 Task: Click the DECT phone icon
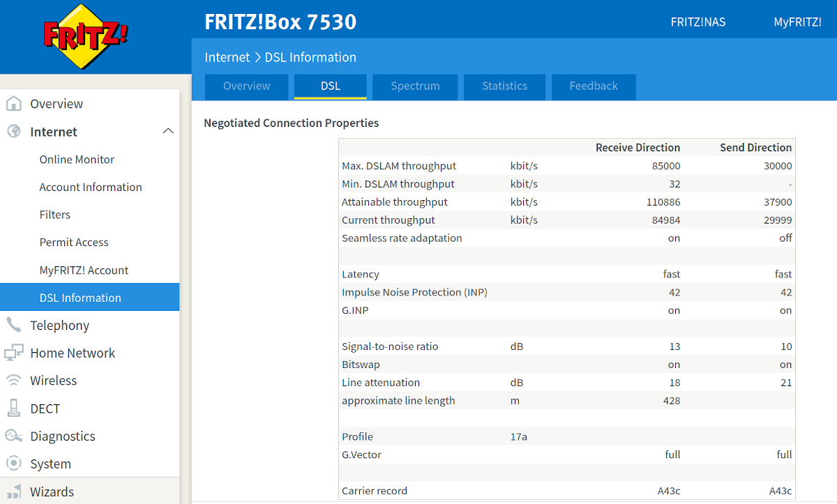point(13,408)
